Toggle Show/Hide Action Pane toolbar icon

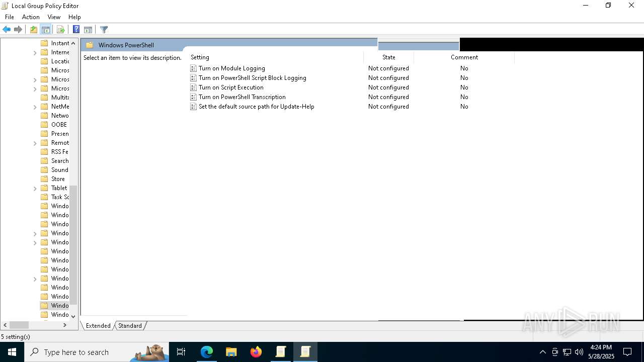(88, 30)
